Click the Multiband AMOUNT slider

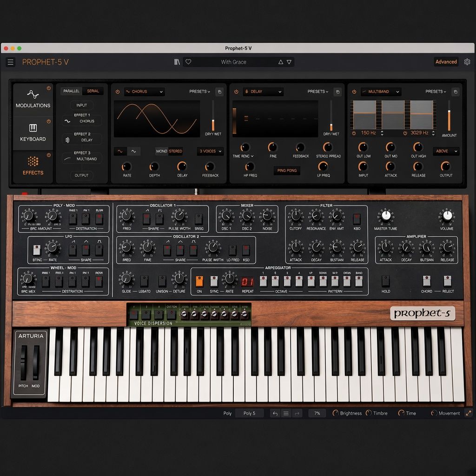(449, 116)
